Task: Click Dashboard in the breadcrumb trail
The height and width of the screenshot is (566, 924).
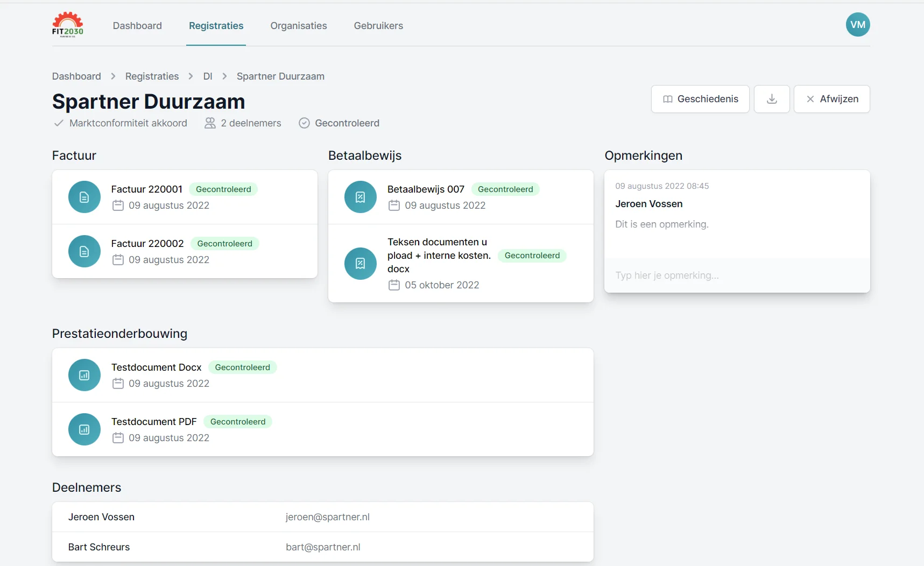Action: pos(76,76)
